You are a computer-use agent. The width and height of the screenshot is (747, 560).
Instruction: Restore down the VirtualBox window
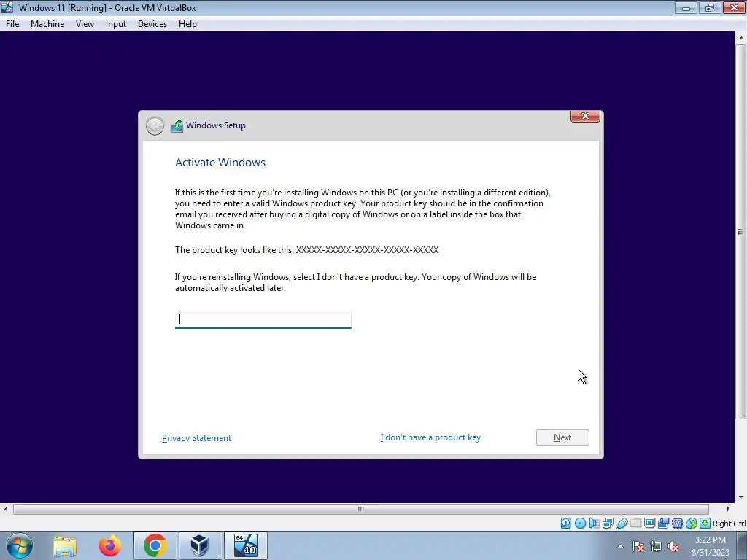pos(709,7)
